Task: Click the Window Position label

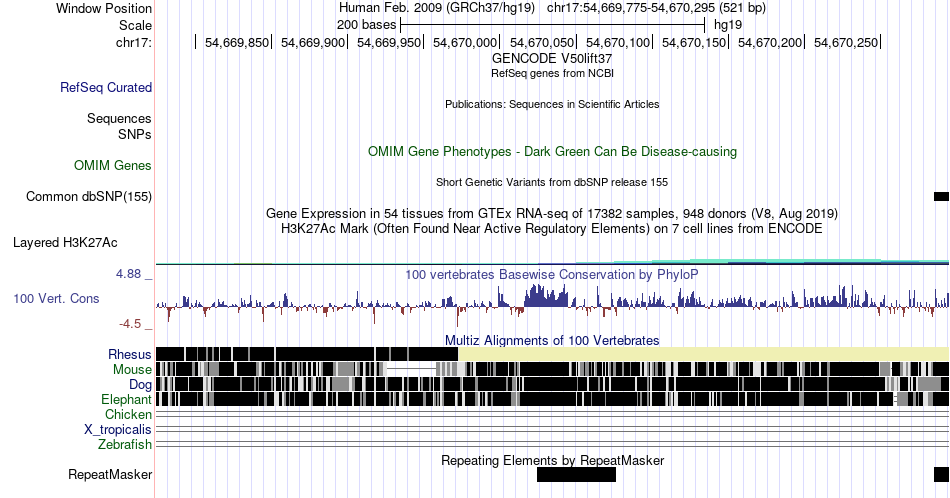Action: (x=104, y=8)
